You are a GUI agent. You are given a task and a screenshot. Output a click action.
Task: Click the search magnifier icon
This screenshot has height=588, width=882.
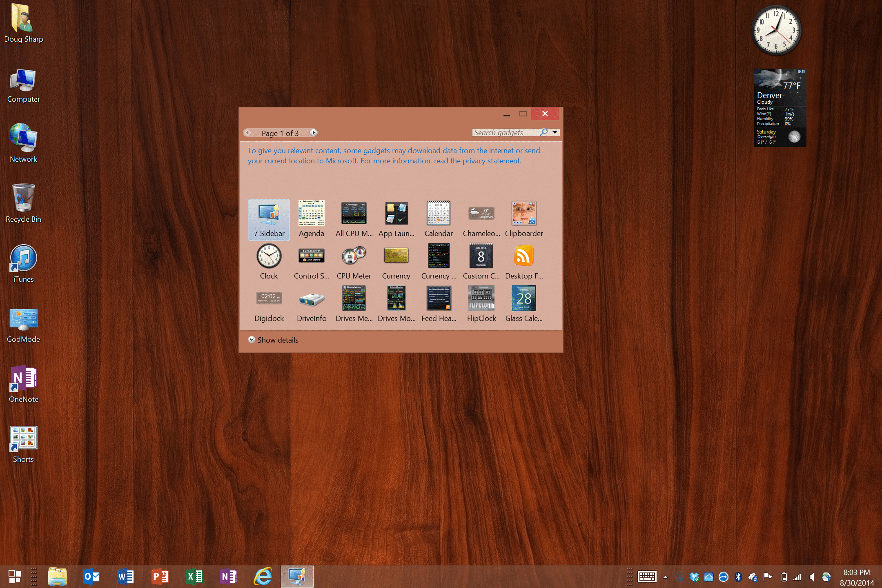click(x=544, y=132)
